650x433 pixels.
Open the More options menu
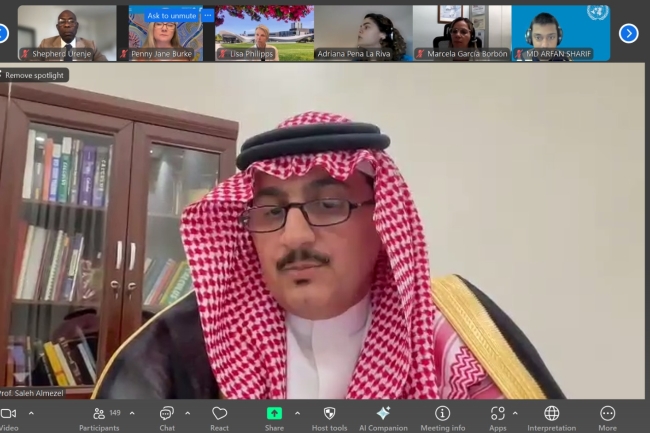[x=607, y=418]
